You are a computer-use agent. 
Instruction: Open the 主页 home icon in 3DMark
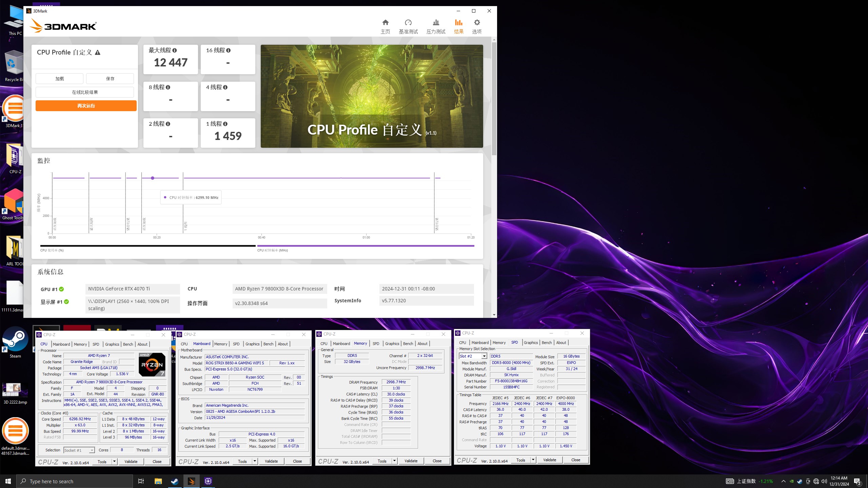pyautogui.click(x=385, y=26)
